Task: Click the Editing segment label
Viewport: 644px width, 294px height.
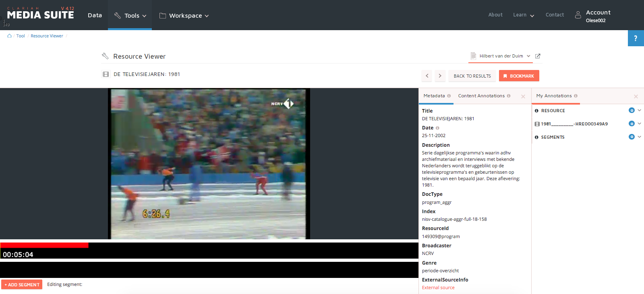Action: (64, 284)
